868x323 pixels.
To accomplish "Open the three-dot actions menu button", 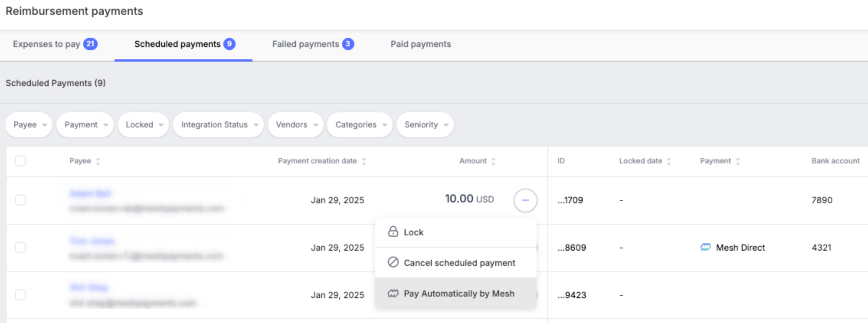I will 525,200.
